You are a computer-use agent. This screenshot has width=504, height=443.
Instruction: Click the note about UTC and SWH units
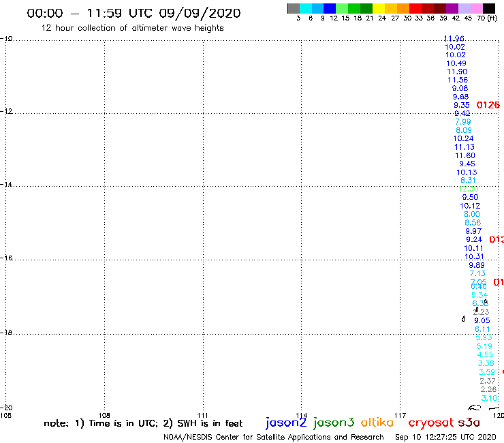click(x=143, y=423)
